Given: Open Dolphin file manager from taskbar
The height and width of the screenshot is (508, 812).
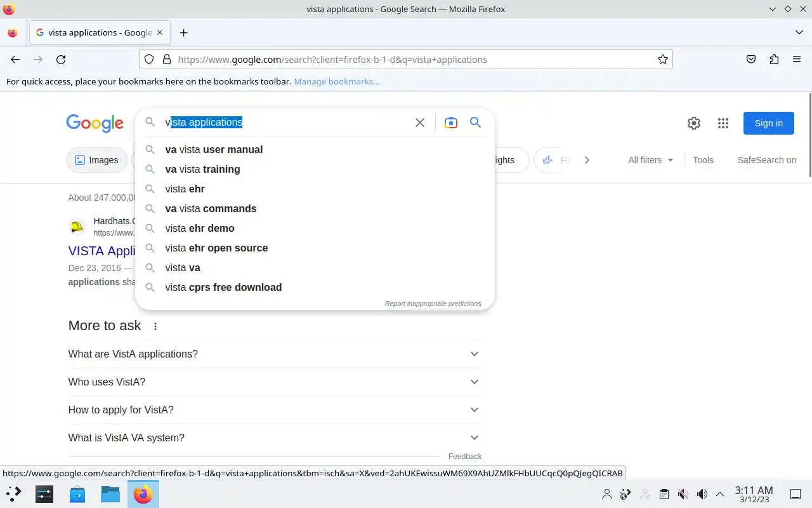Looking at the screenshot, I should (x=110, y=493).
